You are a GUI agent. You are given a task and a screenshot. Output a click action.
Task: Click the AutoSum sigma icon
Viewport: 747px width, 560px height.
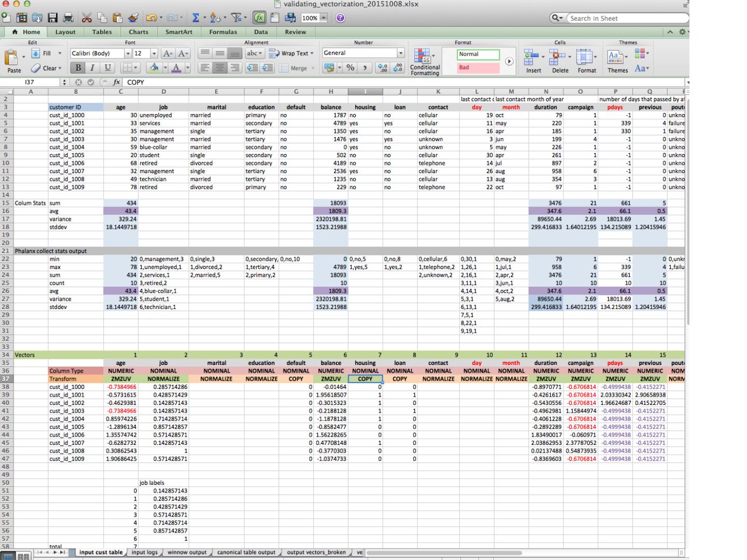[196, 18]
